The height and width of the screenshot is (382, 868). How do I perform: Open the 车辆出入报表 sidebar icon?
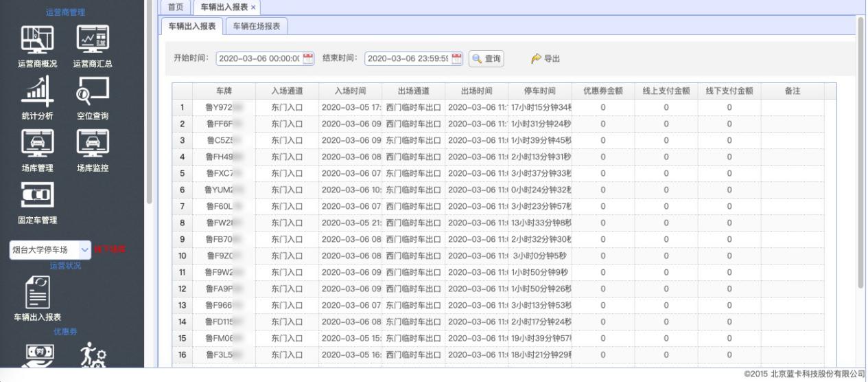[x=37, y=292]
